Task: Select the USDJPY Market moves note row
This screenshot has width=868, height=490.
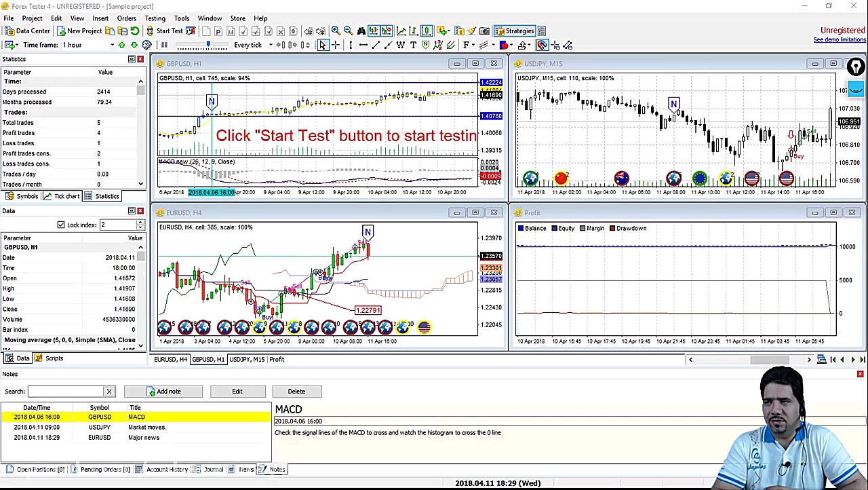Action: click(136, 427)
